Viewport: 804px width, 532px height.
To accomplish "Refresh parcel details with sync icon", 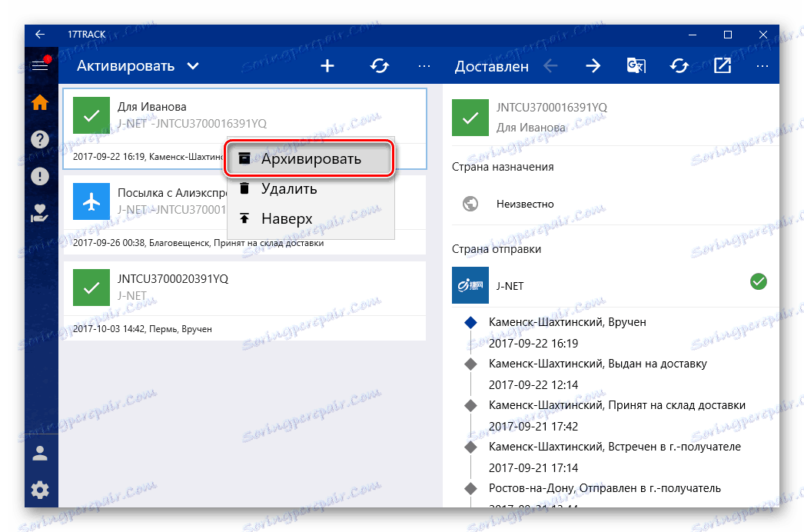I will (679, 65).
